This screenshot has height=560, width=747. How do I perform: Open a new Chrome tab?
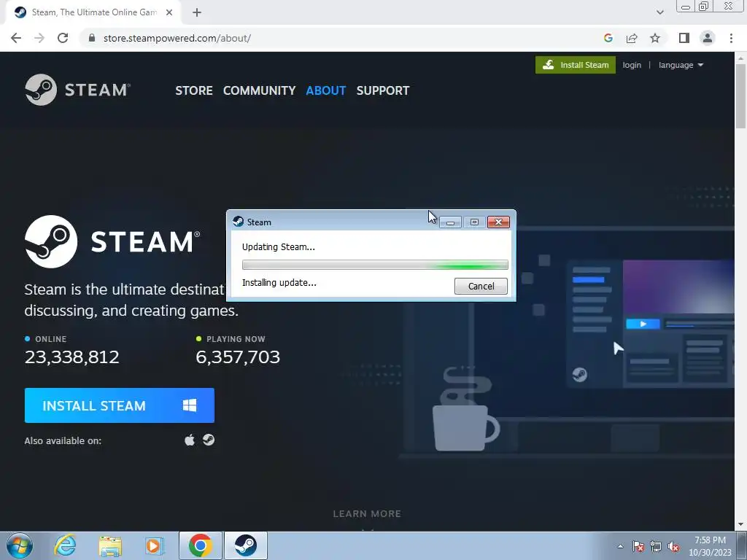(x=197, y=12)
